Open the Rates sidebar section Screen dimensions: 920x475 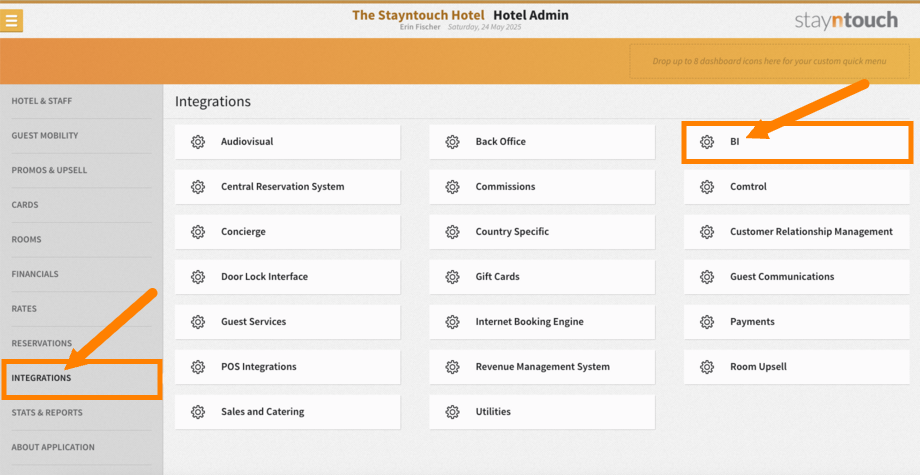point(24,308)
